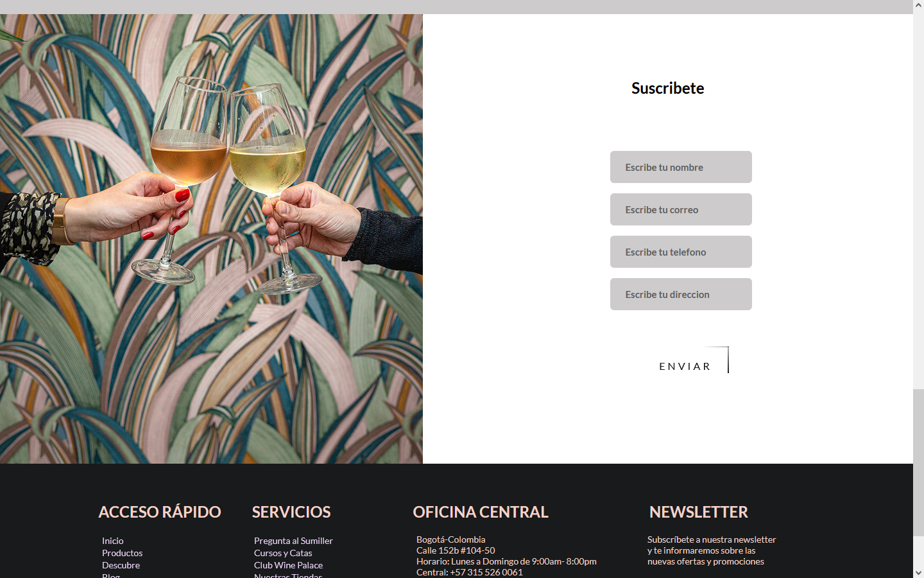Visit 'Cursos y Catas' link
This screenshot has width=924, height=578.
[283, 553]
